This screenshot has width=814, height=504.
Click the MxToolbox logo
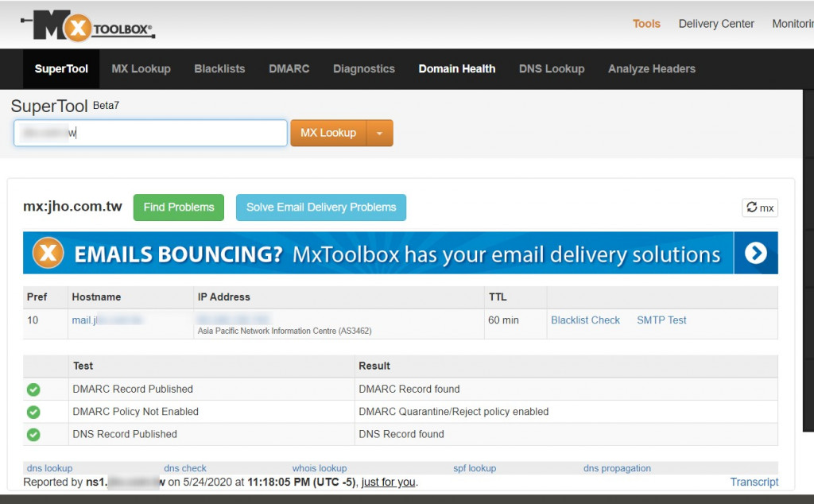pos(87,26)
